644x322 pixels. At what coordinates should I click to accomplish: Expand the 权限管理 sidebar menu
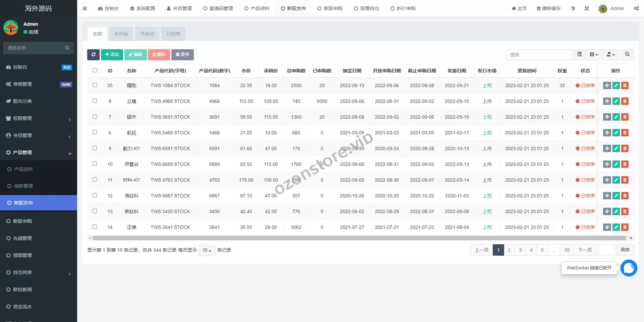click(39, 118)
